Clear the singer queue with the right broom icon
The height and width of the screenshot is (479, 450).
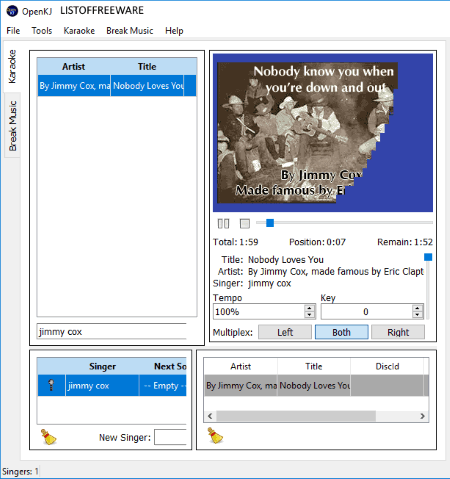click(215, 436)
